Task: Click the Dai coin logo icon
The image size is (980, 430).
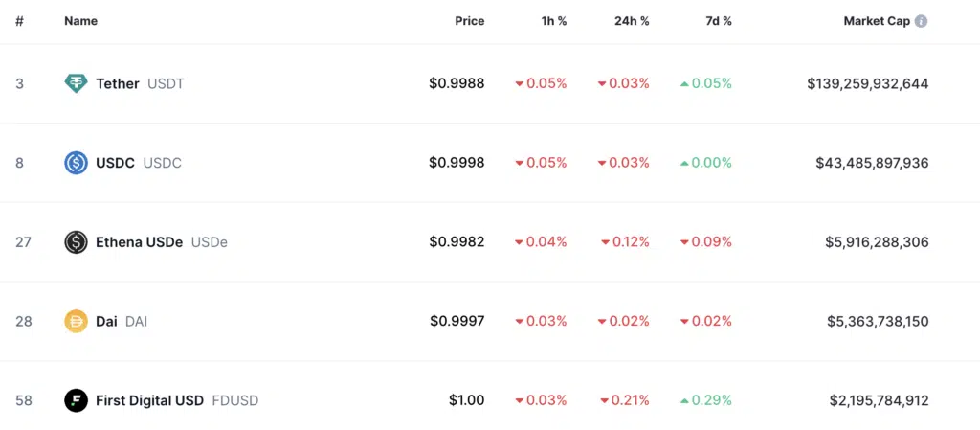Action: (76, 321)
